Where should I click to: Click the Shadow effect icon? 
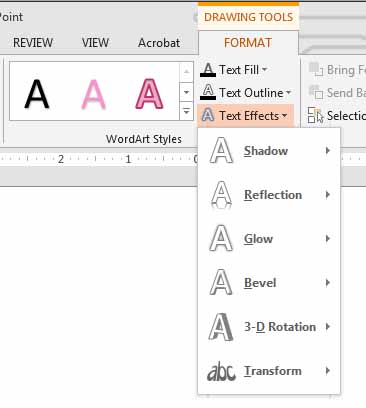(221, 151)
